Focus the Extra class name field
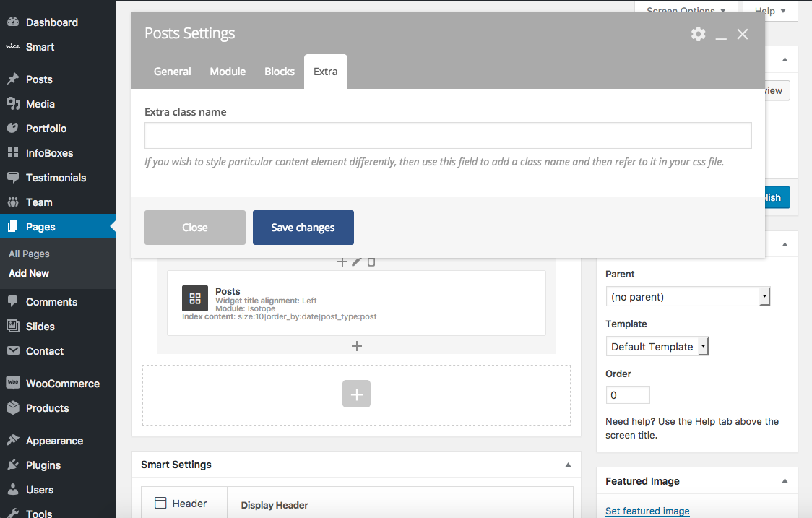812x518 pixels. point(448,136)
